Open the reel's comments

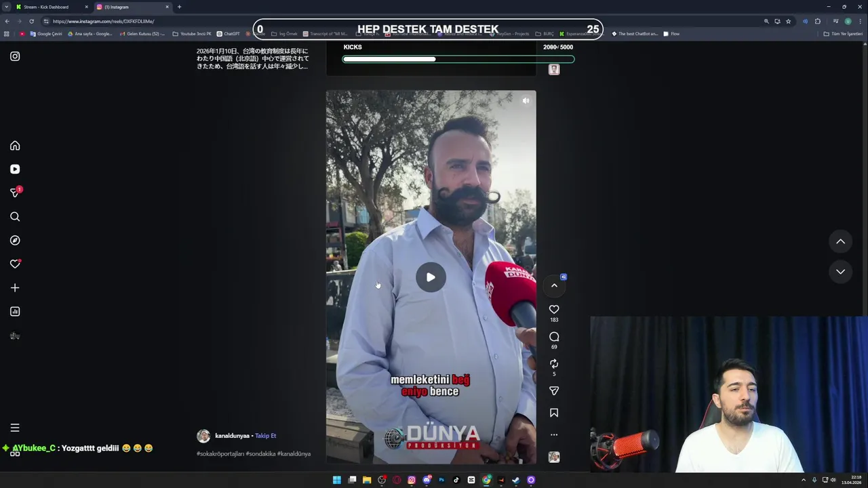(x=554, y=337)
